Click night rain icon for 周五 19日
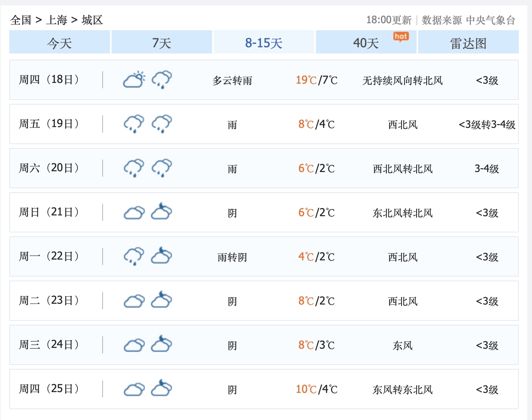Screen dimensions: 532x420 (x=162, y=124)
